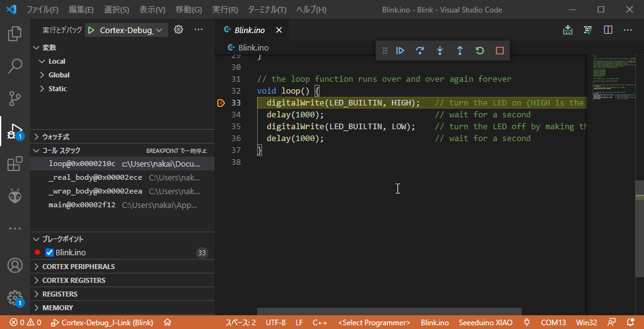Viewport: 644px width, 329px height.
Task: Open the 実行(R) menu
Action: coord(225,9)
